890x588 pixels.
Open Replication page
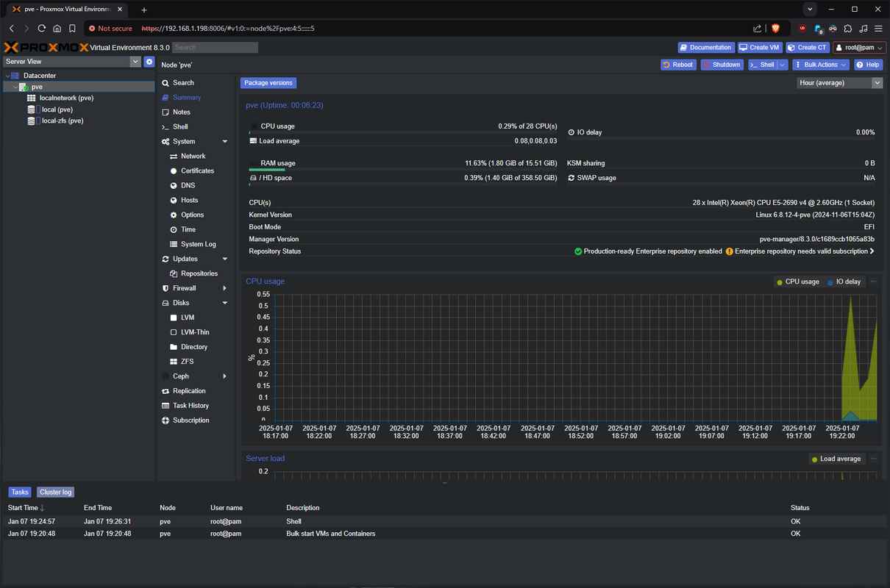189,392
